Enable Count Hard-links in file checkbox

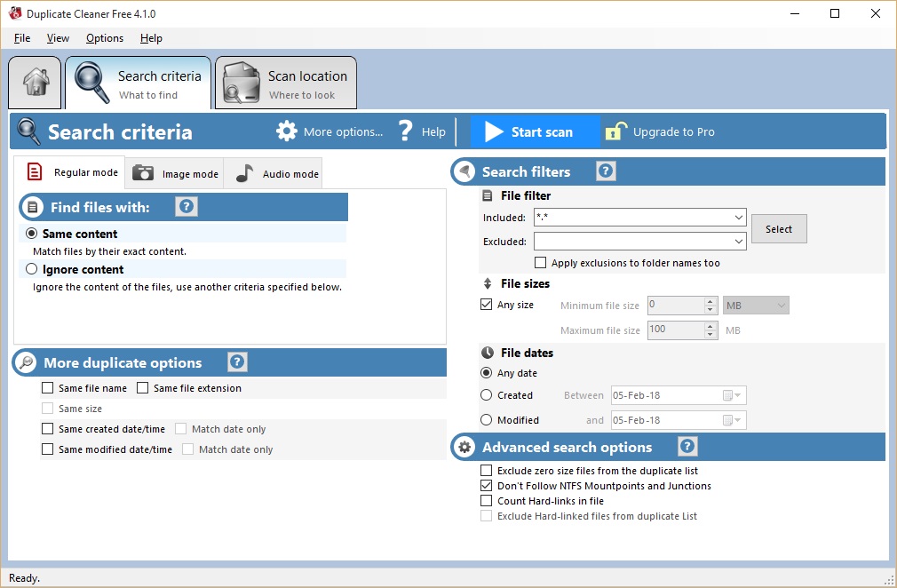tap(487, 500)
